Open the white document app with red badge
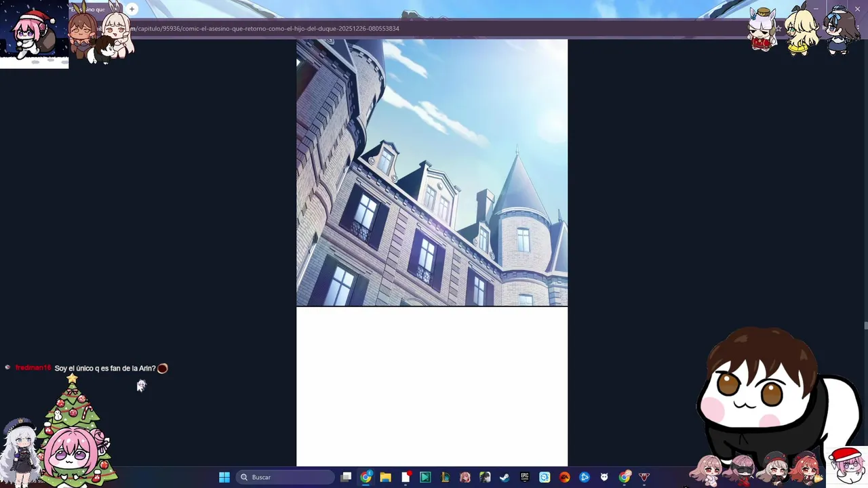The height and width of the screenshot is (488, 868). (x=406, y=477)
